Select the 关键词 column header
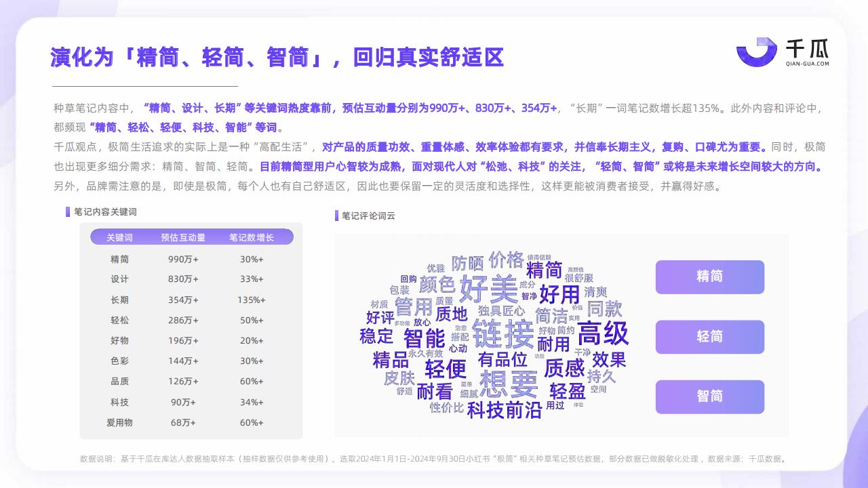Screen dimensions: 868x488 [119, 237]
